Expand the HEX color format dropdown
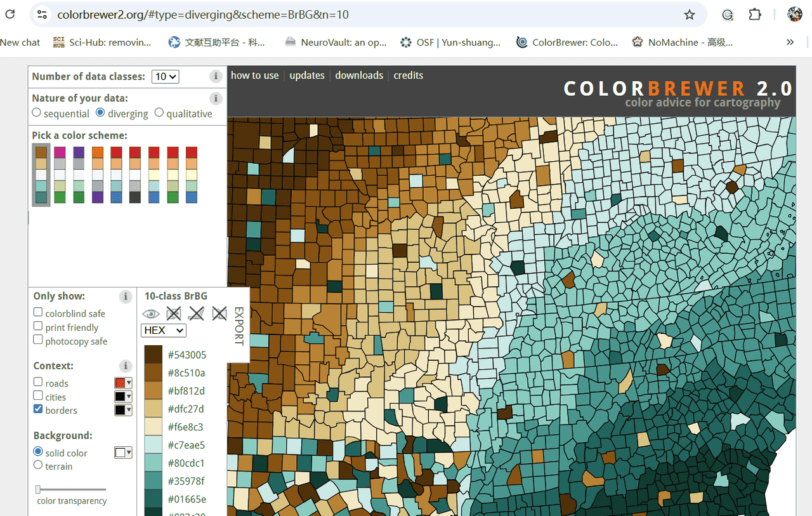The width and height of the screenshot is (812, 516). pyautogui.click(x=163, y=330)
